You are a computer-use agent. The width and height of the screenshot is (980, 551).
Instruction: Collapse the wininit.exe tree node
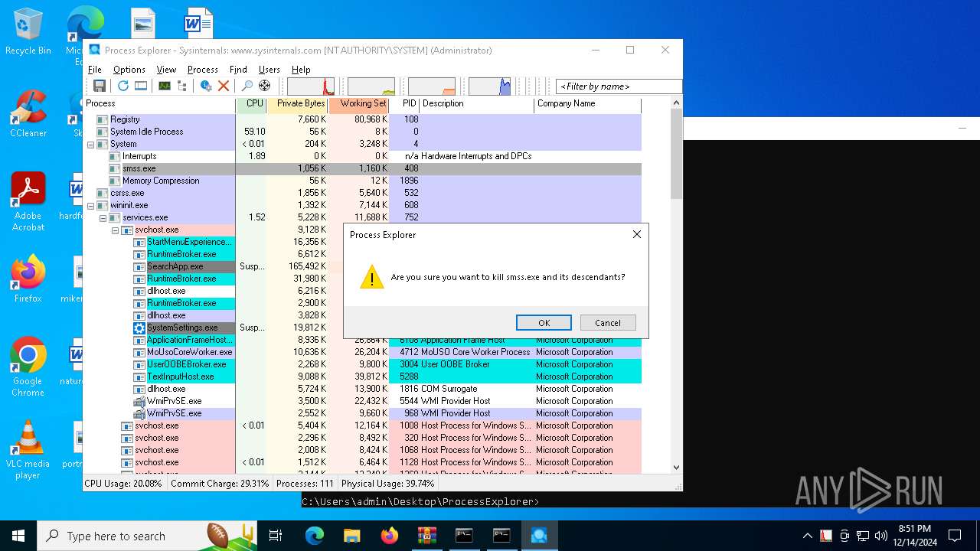point(90,205)
